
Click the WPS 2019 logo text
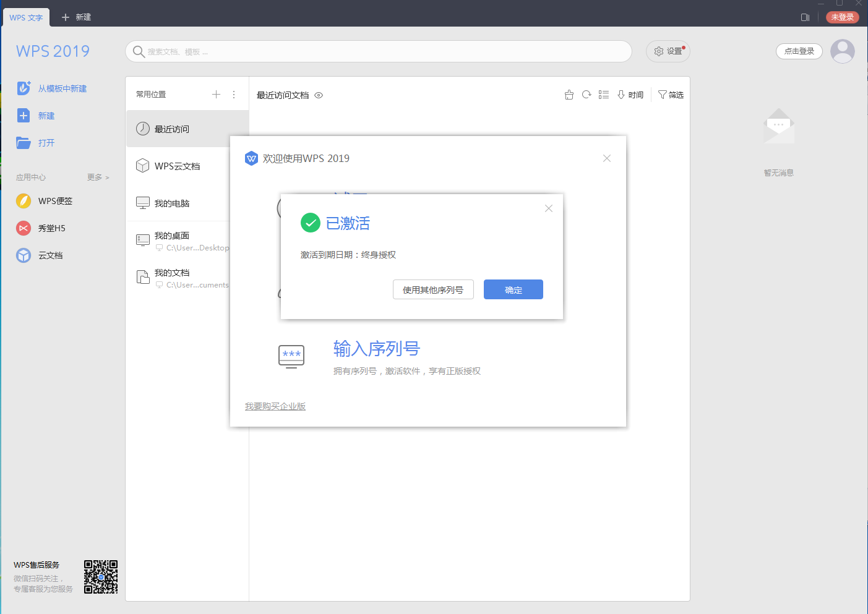(53, 51)
